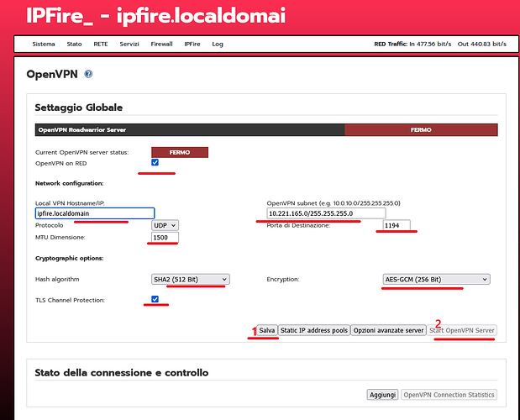Open the Encryption AES-GCM dropdown
Image resolution: width=520 pixels, height=420 pixels.
[436, 280]
